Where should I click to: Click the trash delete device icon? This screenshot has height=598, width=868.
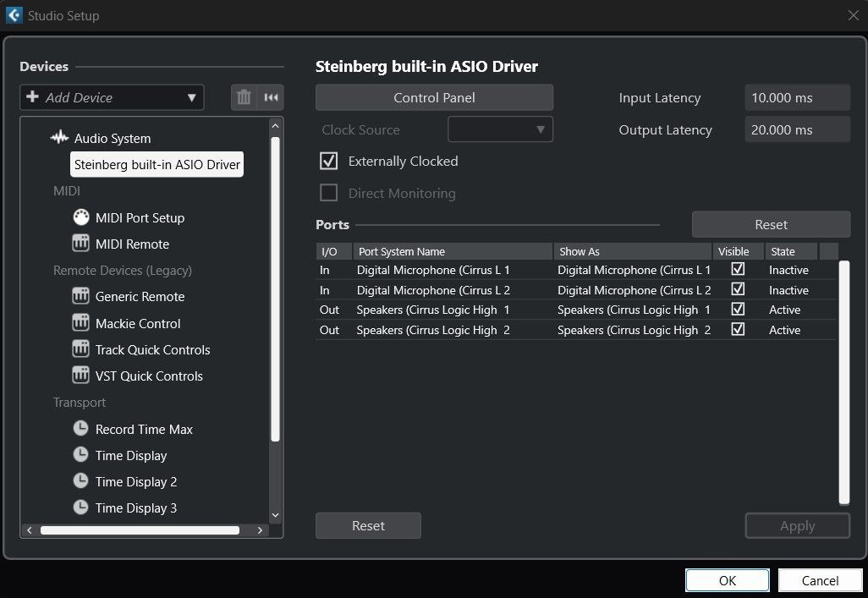[244, 97]
